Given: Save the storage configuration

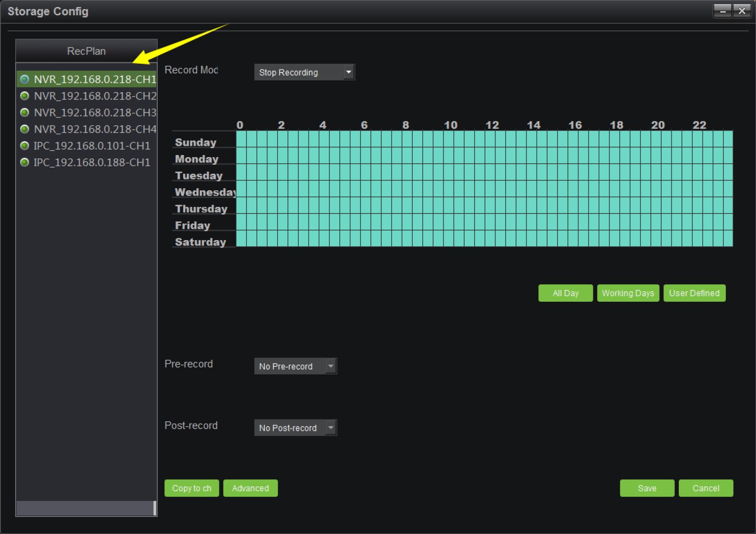Looking at the screenshot, I should click(x=647, y=488).
